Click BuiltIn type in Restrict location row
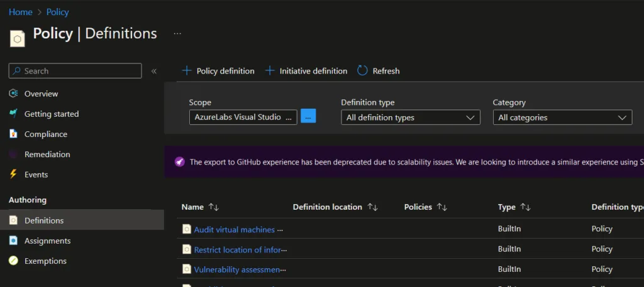The width and height of the screenshot is (644, 287). point(509,249)
